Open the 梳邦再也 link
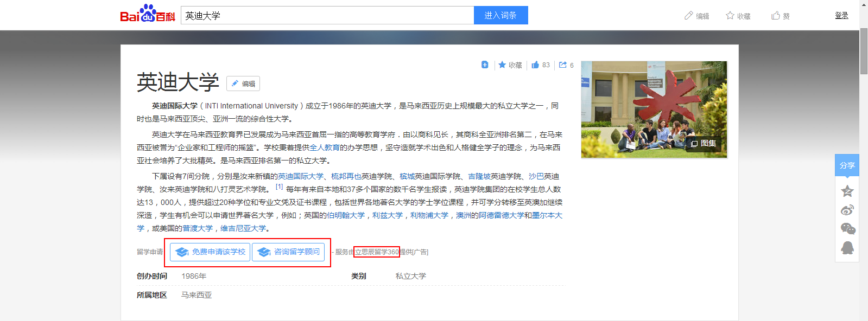 tap(346, 176)
